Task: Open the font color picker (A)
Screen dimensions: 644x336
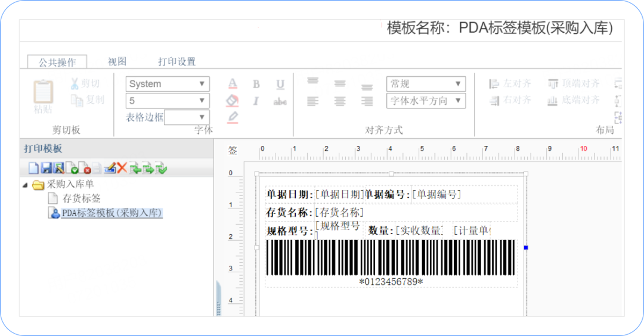Action: pyautogui.click(x=233, y=84)
